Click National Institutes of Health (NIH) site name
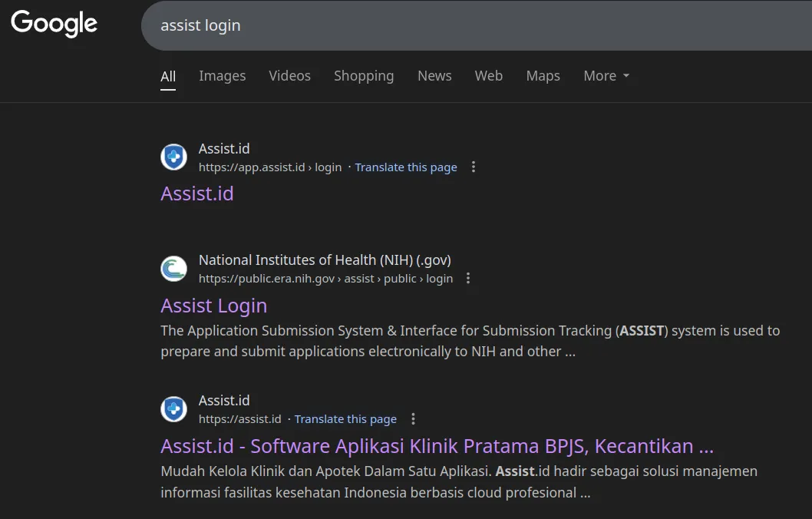Viewport: 812px width, 519px height. click(x=325, y=260)
